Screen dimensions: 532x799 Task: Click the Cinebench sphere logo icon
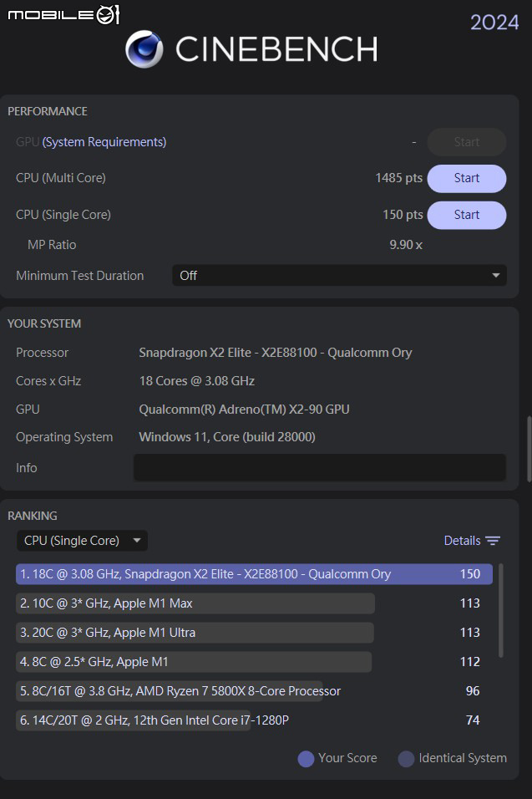click(x=144, y=49)
